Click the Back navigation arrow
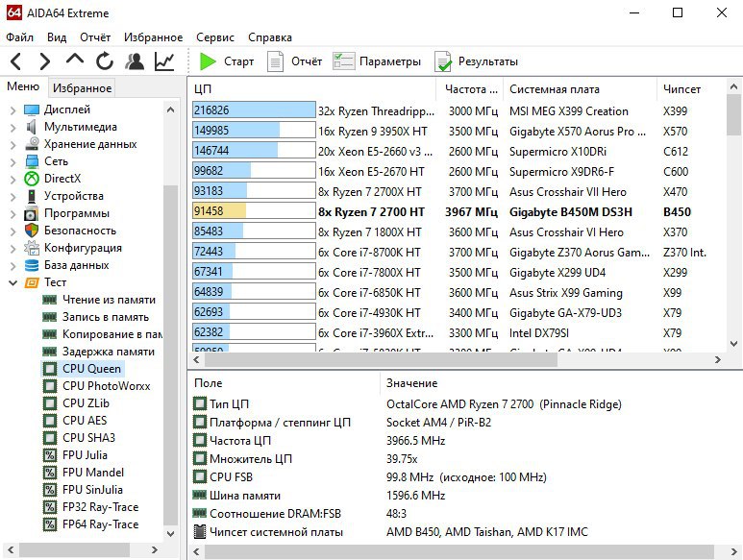This screenshot has height=560, width=743. tap(16, 61)
